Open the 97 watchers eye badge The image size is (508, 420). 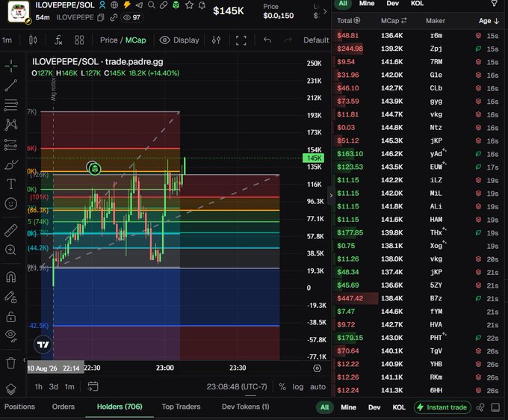pos(132,17)
